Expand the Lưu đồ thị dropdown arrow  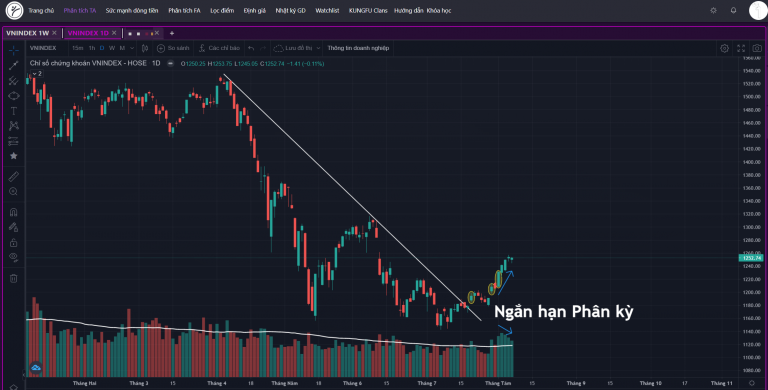(x=318, y=48)
